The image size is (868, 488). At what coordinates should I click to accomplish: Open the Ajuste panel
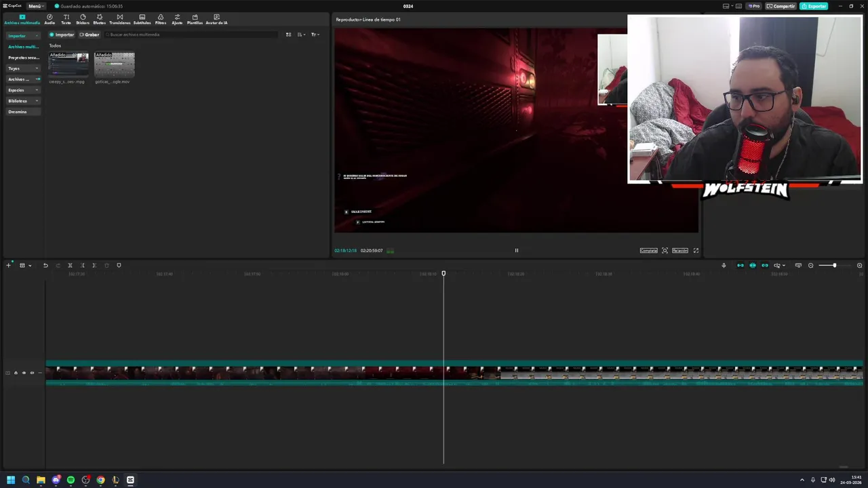(177, 19)
